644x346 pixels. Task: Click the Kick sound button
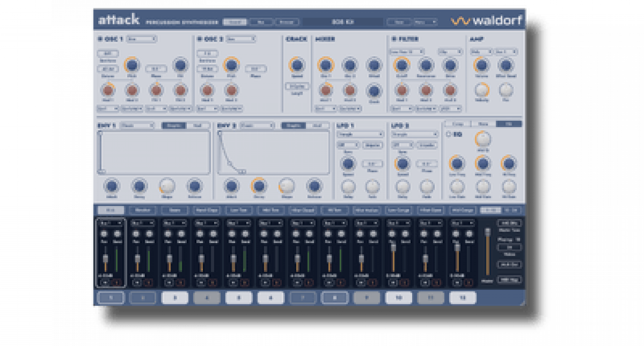click(111, 210)
